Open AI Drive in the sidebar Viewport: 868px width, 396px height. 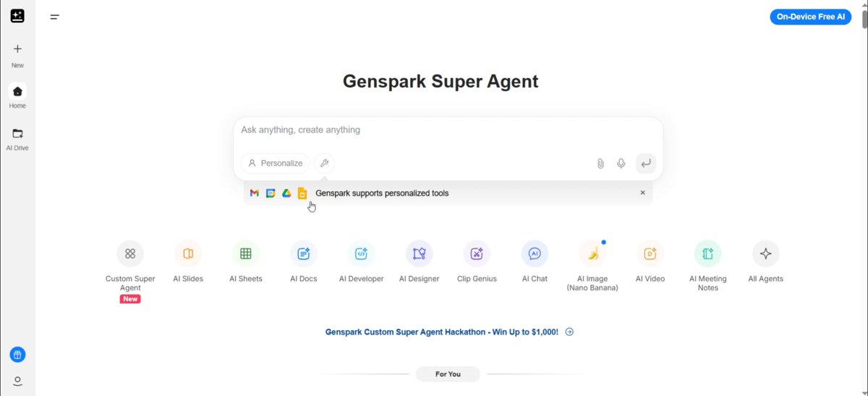17,138
